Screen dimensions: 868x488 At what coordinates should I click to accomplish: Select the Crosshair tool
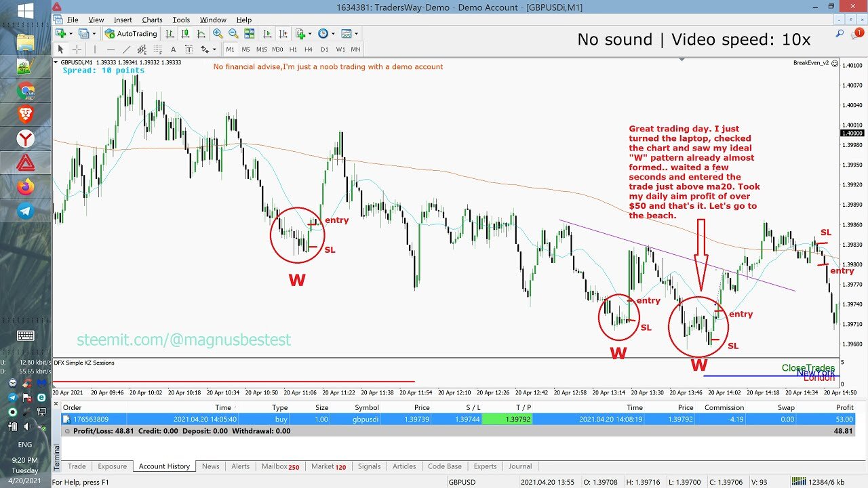pos(77,49)
